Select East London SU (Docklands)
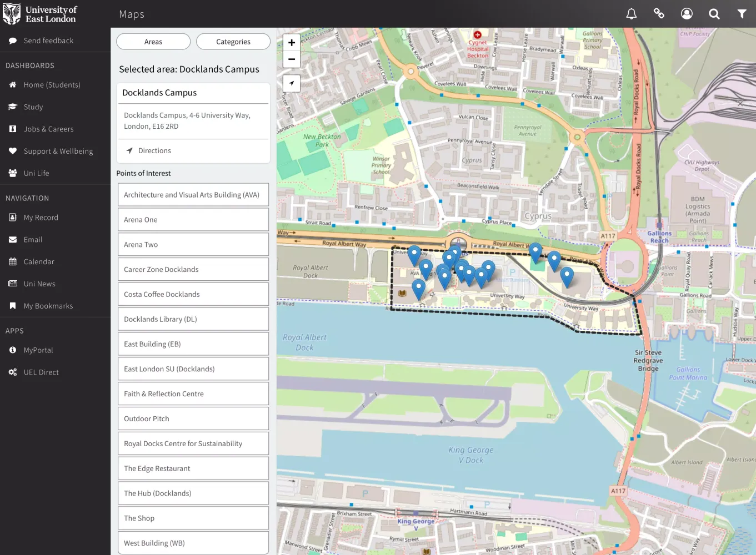 pyautogui.click(x=193, y=369)
